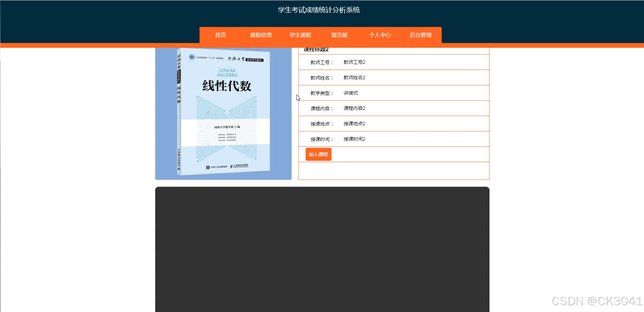Screen dimensions: 644x312
Task: Open the 后台管理 admin tab
Action: (421, 35)
